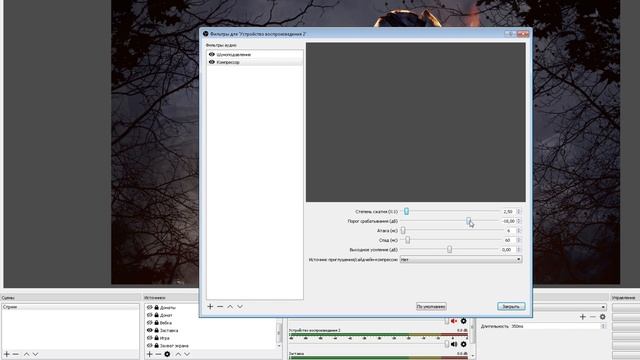Click the output gain value stepper arrows
The height and width of the screenshot is (360, 640).
coord(518,249)
